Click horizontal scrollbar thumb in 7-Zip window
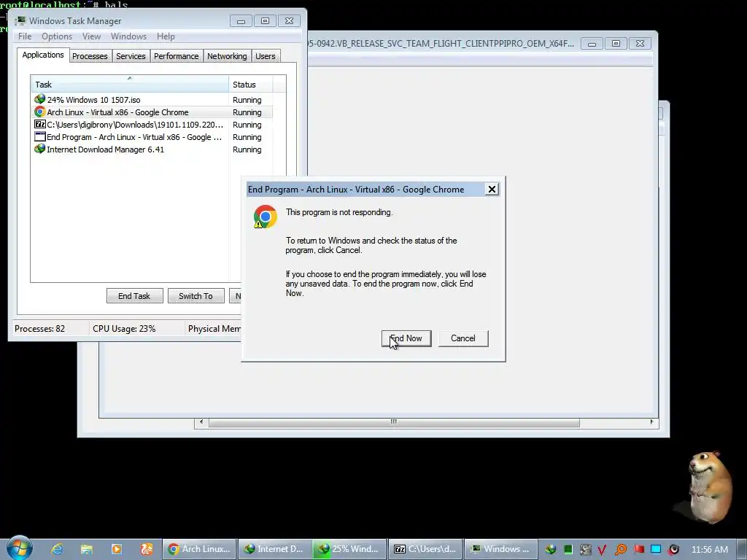 tap(394, 422)
